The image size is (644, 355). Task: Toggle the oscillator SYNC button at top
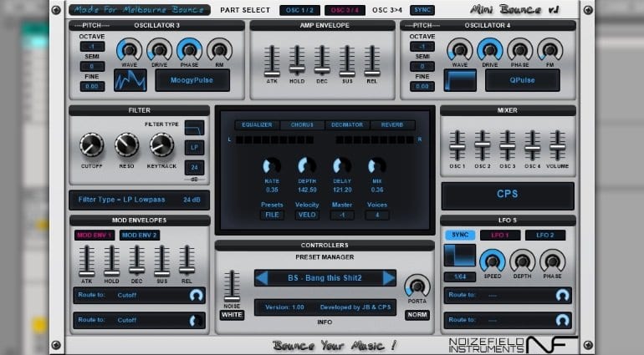pyautogui.click(x=422, y=10)
